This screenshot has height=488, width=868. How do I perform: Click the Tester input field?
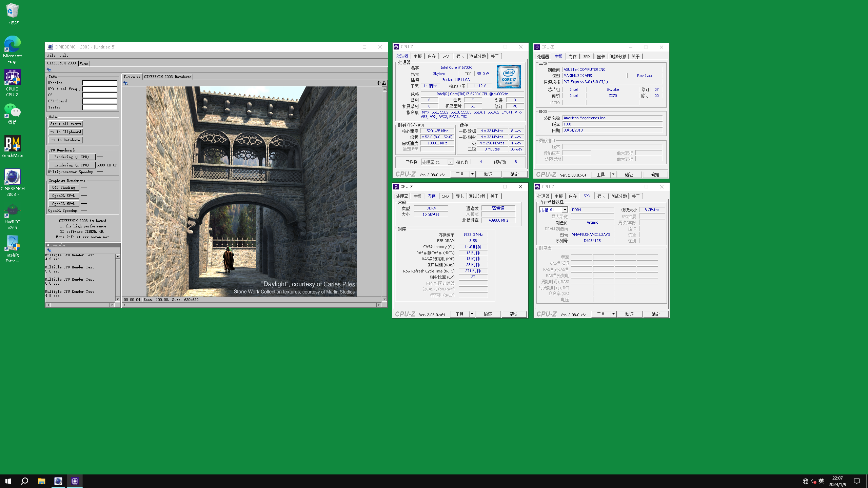100,107
